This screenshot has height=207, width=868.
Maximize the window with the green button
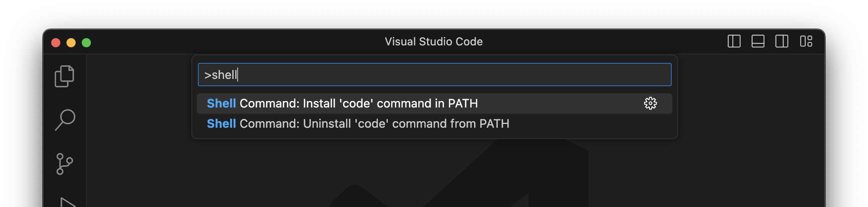(x=86, y=42)
